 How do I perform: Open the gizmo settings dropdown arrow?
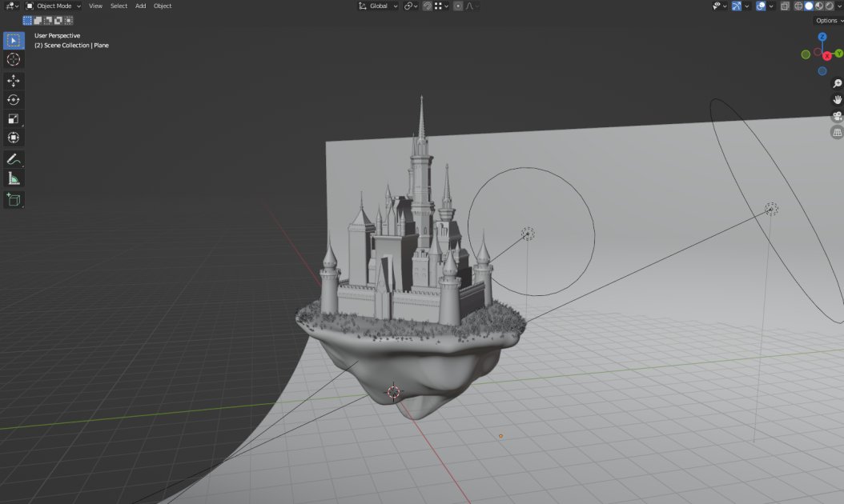(746, 6)
